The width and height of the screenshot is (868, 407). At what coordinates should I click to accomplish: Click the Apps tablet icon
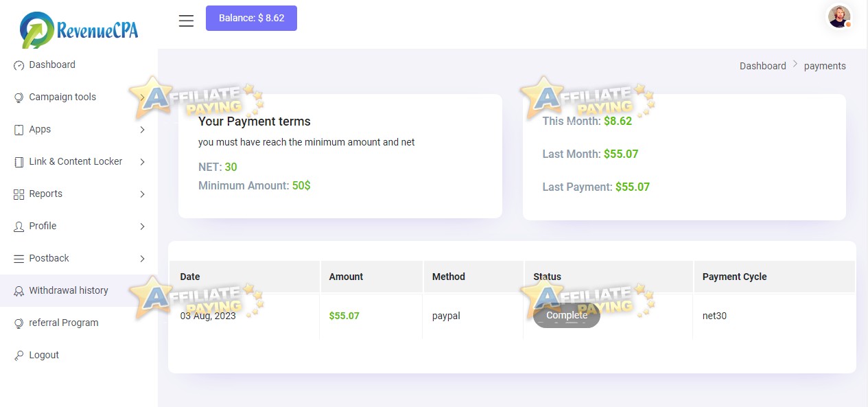click(x=19, y=130)
